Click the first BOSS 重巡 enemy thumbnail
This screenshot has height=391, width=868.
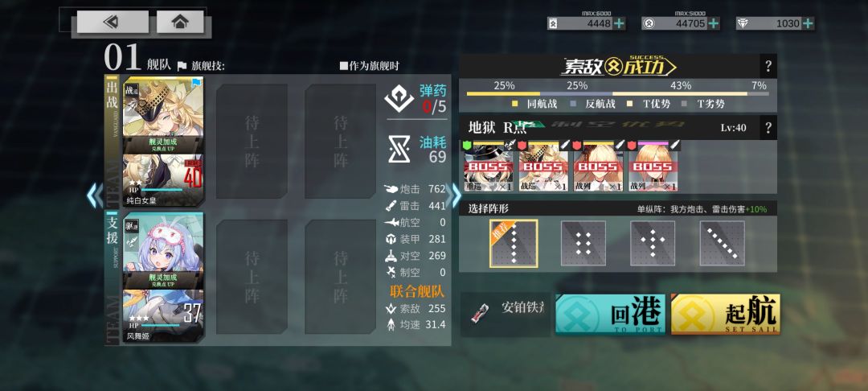pyautogui.click(x=489, y=167)
